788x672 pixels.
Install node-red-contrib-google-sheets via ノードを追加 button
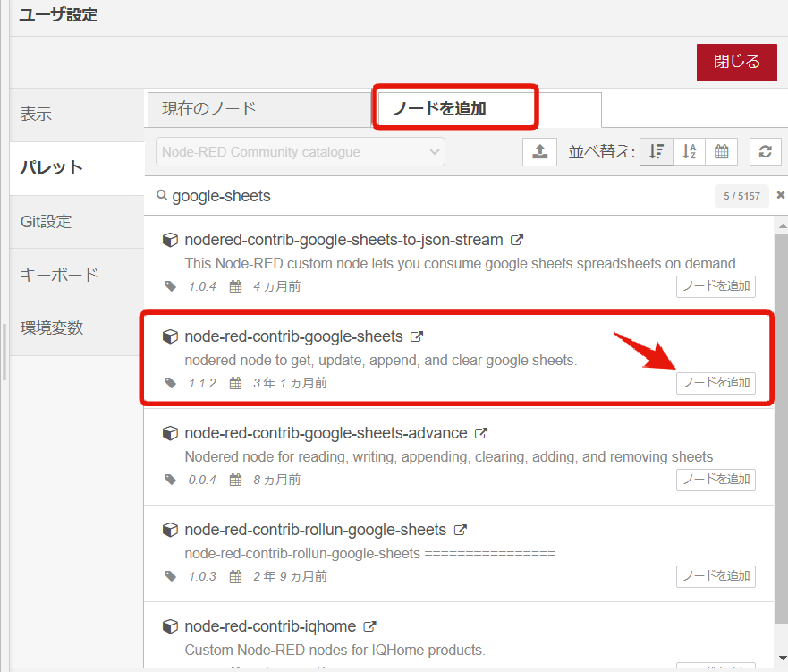tap(716, 382)
